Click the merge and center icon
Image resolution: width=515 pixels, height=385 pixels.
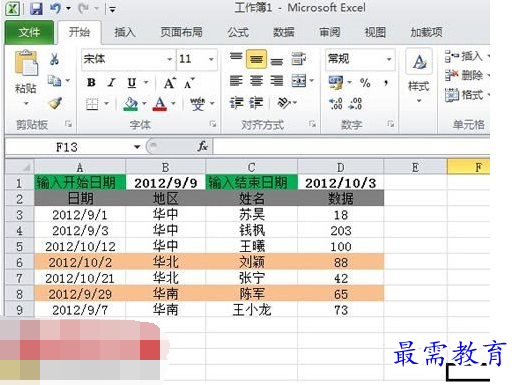[299, 81]
